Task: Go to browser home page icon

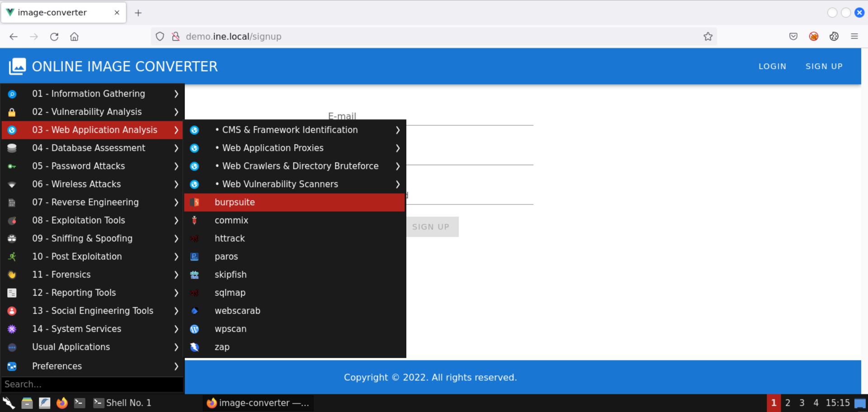Action: pos(75,37)
